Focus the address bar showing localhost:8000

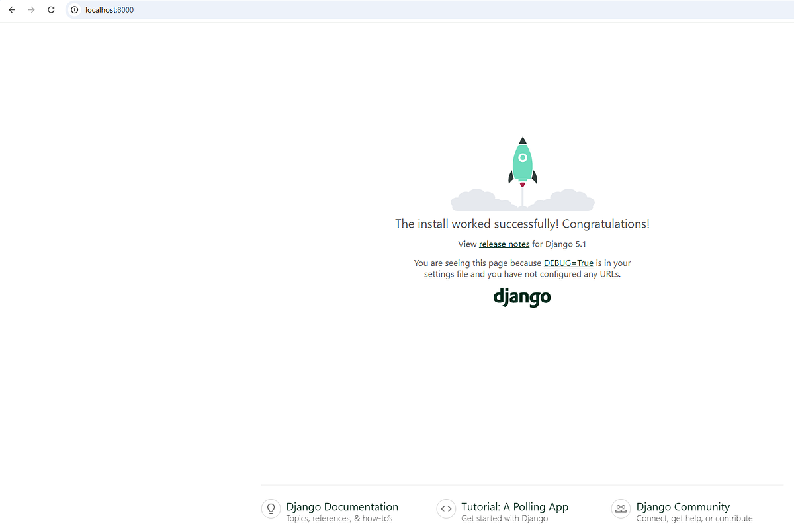(430, 10)
